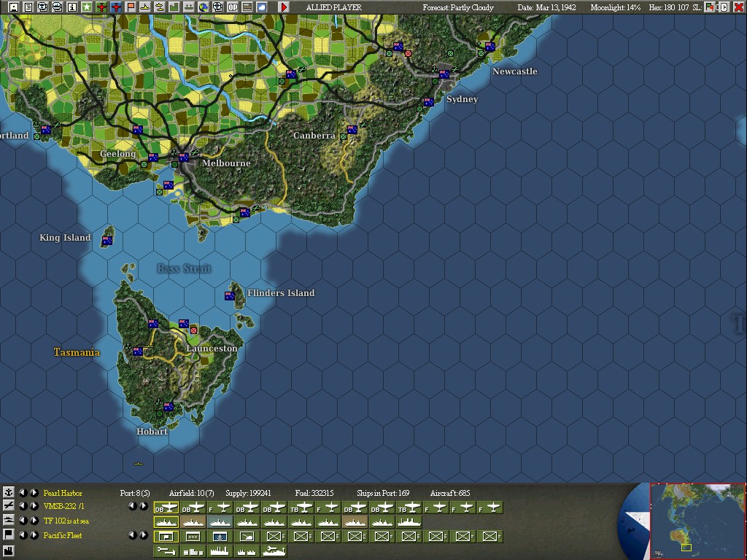Viewport: 747px width, 560px height.
Task: Go to next base after Pearl Harbor
Action: pos(34,492)
